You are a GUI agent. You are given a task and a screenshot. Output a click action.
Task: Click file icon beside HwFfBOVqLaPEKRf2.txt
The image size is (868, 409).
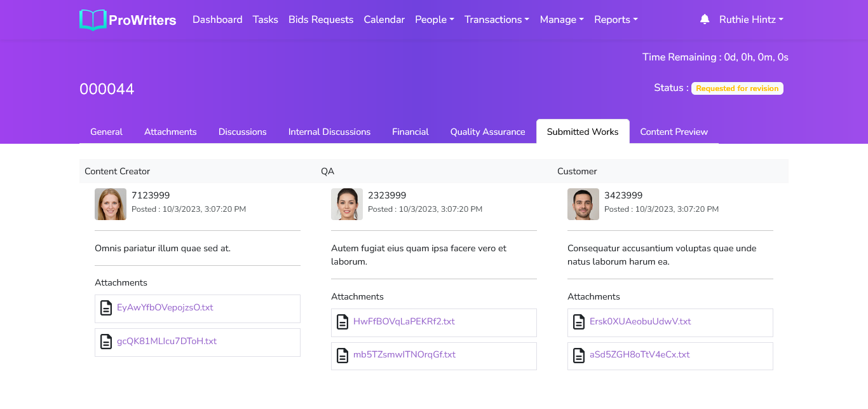tap(342, 322)
